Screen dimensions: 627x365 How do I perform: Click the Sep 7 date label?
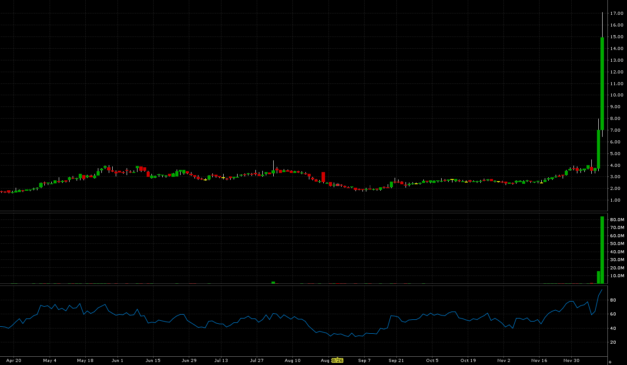364,361
